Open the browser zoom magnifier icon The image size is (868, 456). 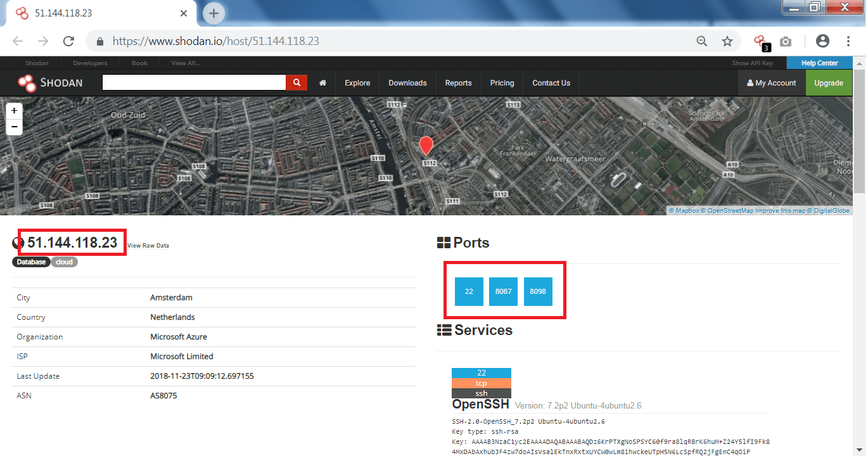(x=702, y=41)
